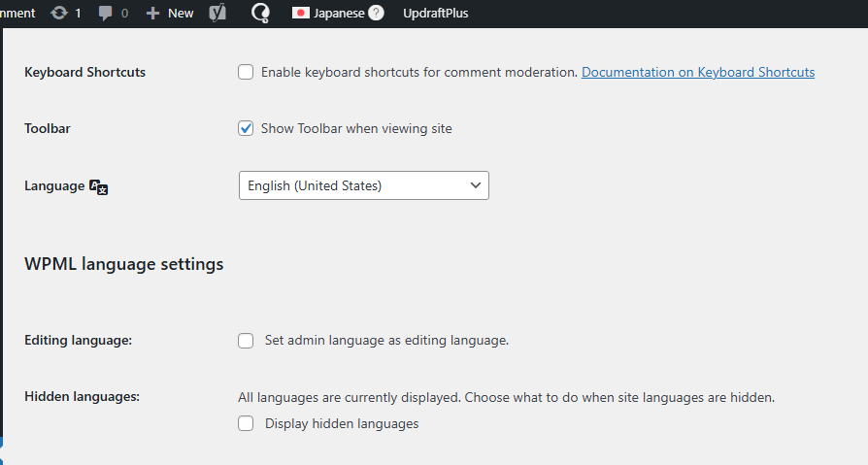
Task: Open the Yoast SEO icon menu
Action: 219,14
